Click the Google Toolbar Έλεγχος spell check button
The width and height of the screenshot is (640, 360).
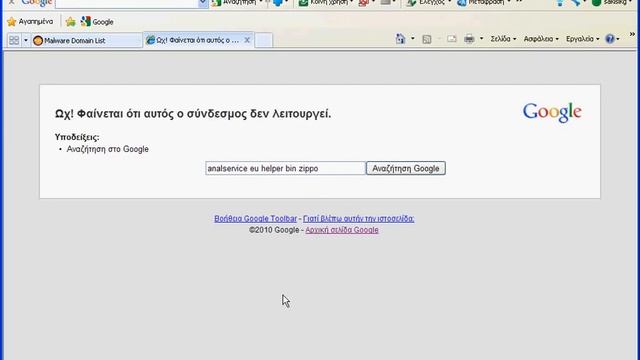[429, 3]
